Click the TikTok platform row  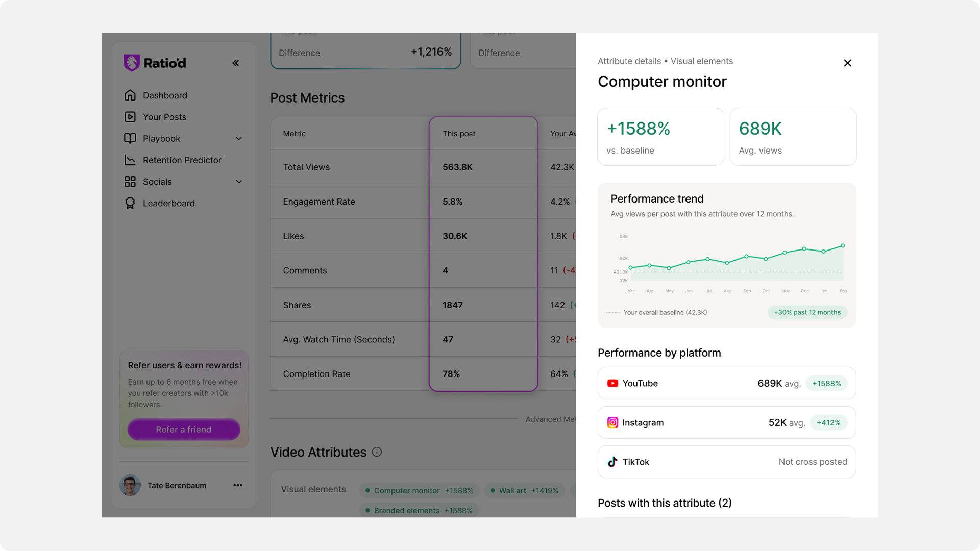[726, 462]
